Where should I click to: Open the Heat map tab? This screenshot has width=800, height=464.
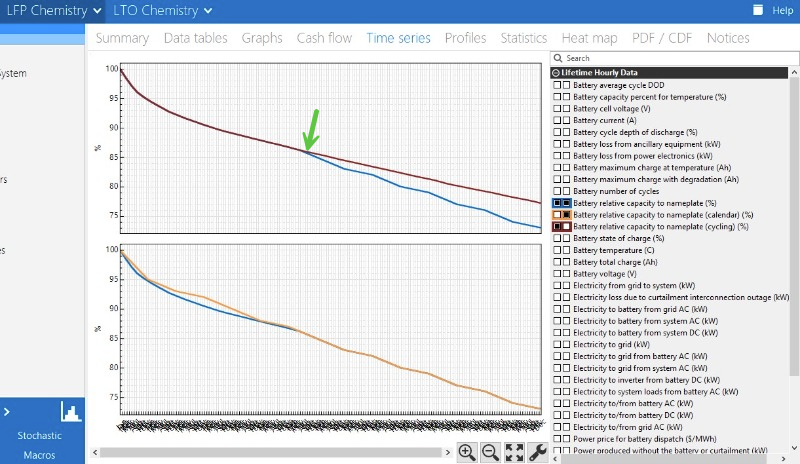pyautogui.click(x=589, y=38)
